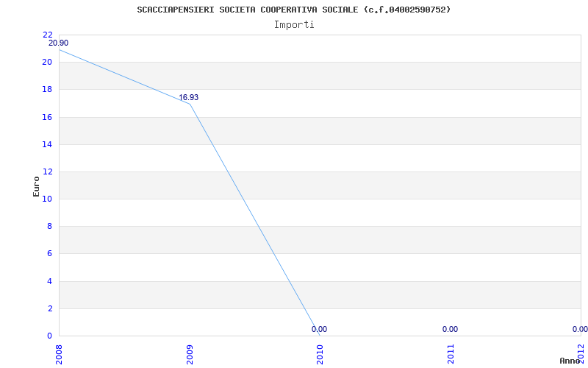The image size is (588, 368).
Task: Click y-axis tick value 4
Action: [49, 282]
